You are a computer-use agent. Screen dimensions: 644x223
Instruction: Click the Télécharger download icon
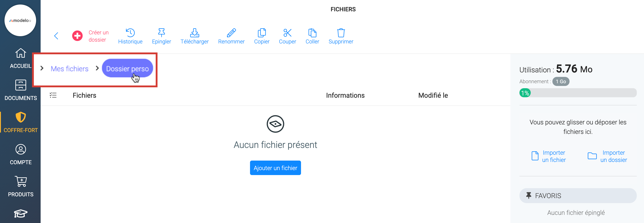point(195,33)
